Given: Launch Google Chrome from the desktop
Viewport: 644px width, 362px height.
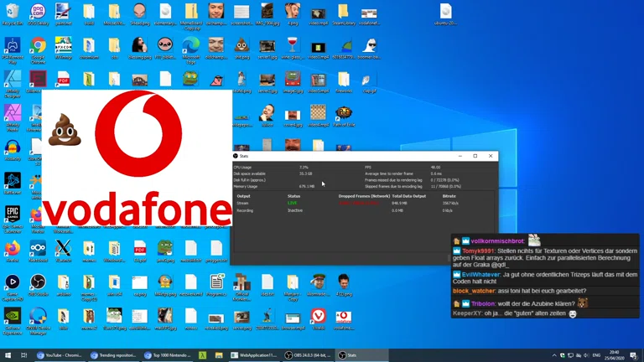Looking at the screenshot, I should pyautogui.click(x=38, y=47).
